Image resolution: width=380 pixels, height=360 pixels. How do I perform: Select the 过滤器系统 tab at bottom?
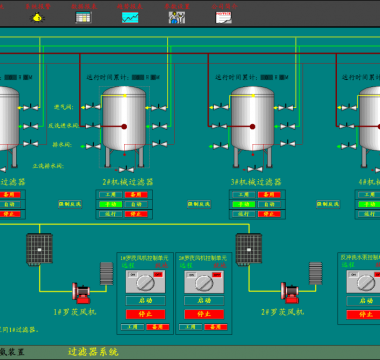(93, 352)
